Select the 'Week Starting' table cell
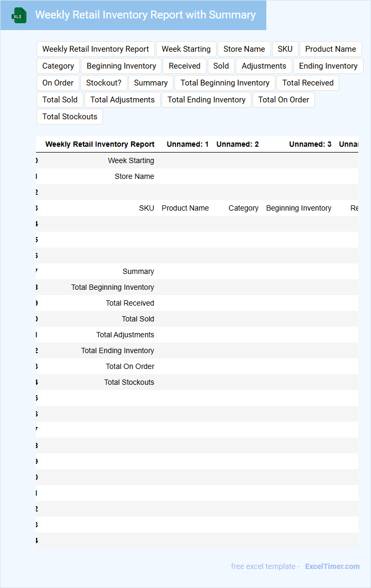 [x=131, y=160]
